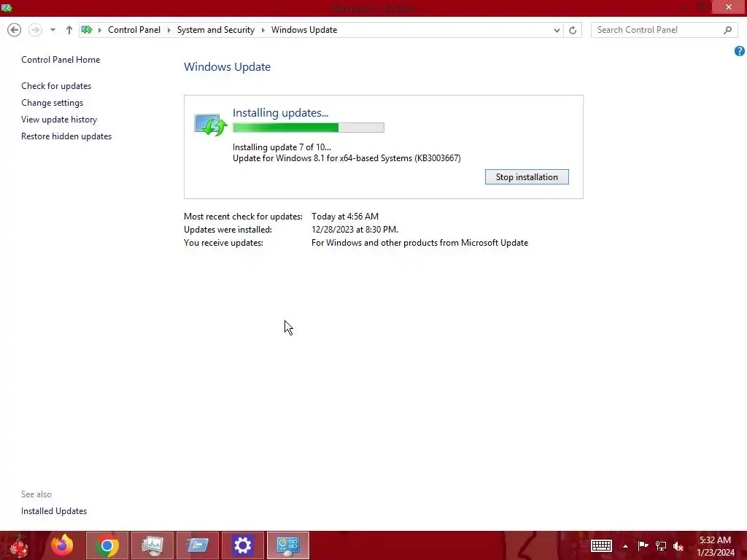
Task: Open the system monitor taskbar icon
Action: [152, 545]
